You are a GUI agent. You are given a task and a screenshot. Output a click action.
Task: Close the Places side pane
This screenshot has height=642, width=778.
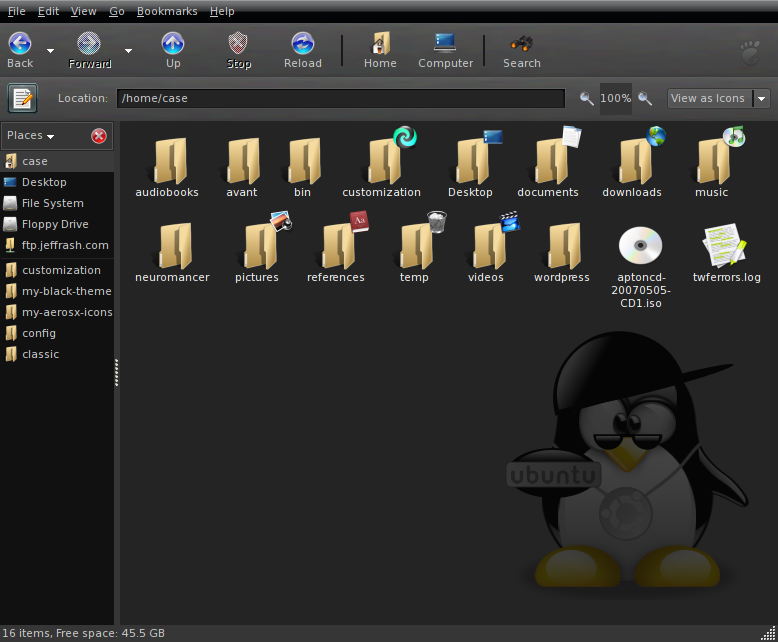[x=99, y=135]
